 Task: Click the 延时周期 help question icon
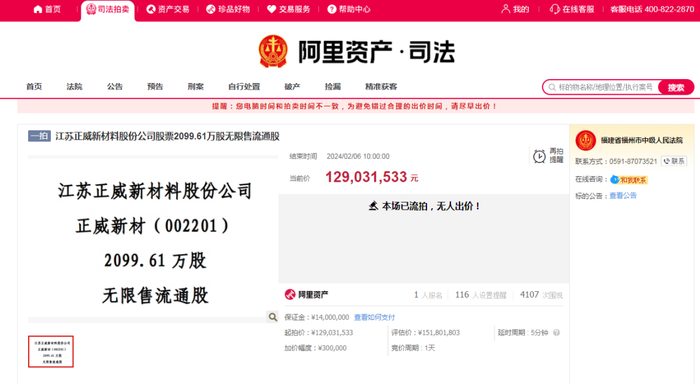point(556,333)
